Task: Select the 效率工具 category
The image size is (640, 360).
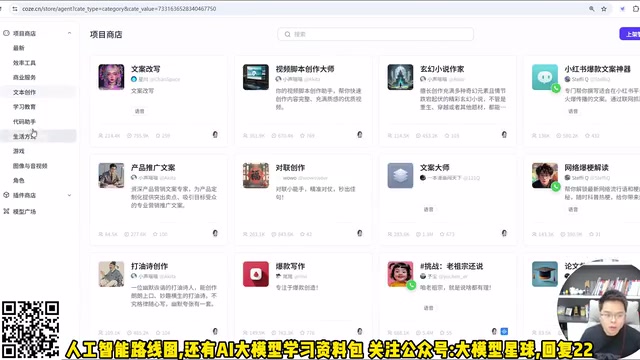Action: click(24, 63)
